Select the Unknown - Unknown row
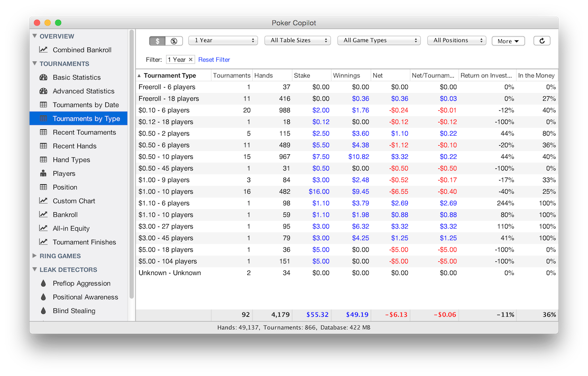This screenshot has height=376, width=588. click(347, 272)
